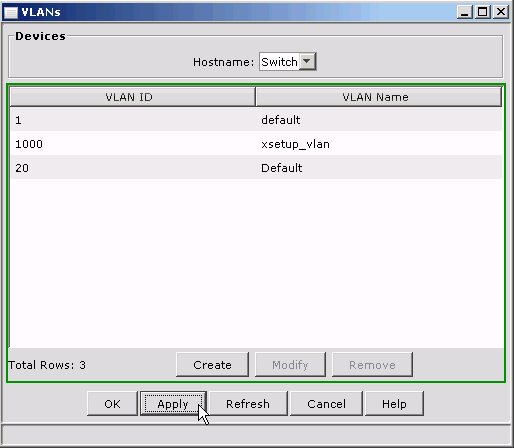Select the lowercase 'default' VLAN name cell

pyautogui.click(x=379, y=120)
